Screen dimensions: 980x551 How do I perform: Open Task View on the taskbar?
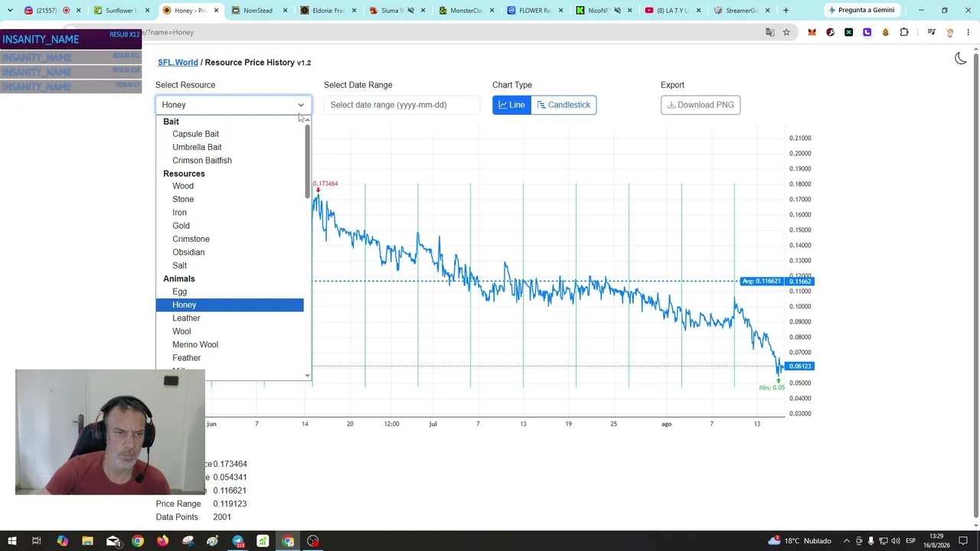(36, 541)
